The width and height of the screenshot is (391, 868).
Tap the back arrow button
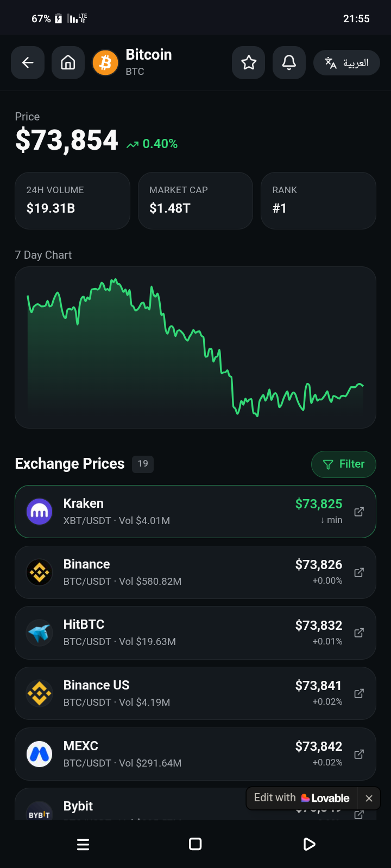pos(28,63)
